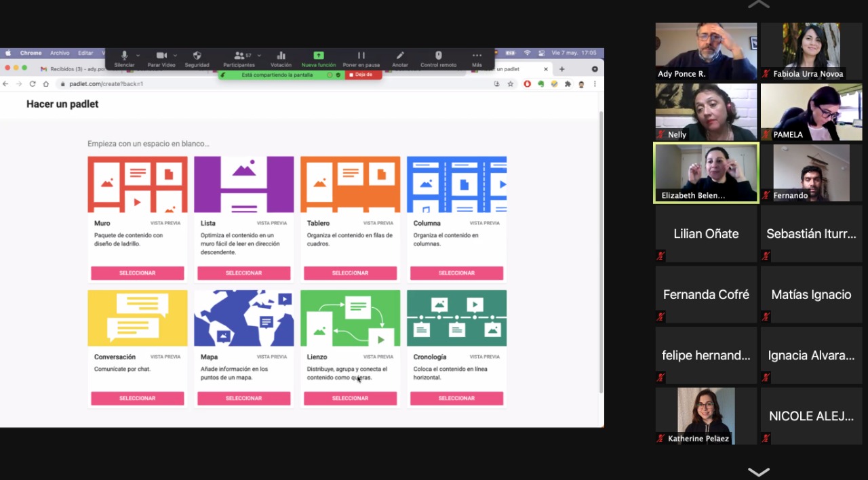Open Chrome home page button
This screenshot has height=480, width=868.
pos(45,84)
